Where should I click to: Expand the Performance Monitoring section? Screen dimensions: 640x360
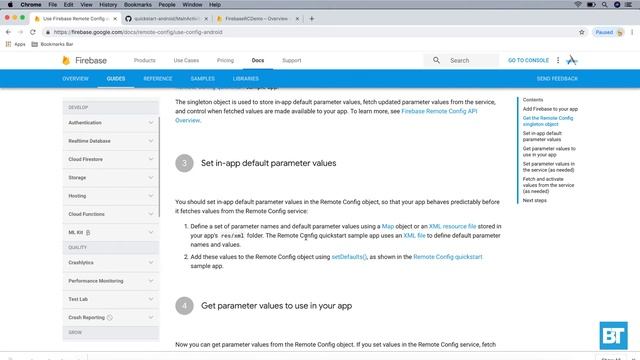[111, 281]
